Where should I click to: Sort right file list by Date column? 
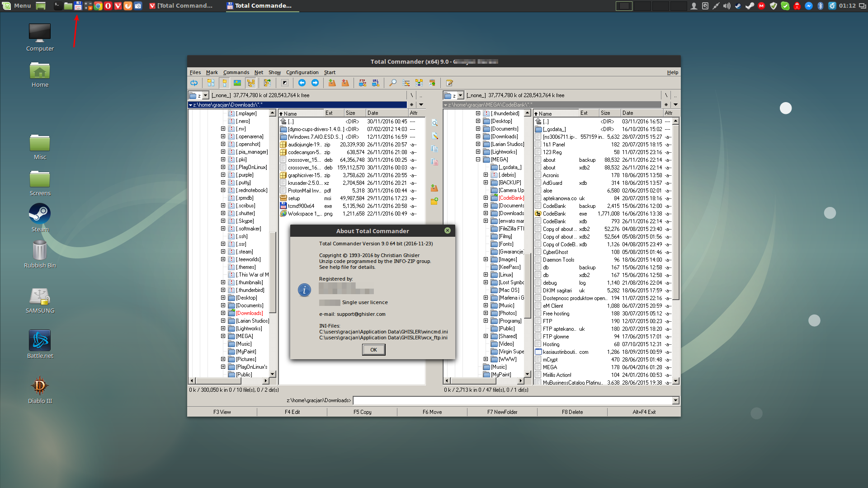(642, 113)
